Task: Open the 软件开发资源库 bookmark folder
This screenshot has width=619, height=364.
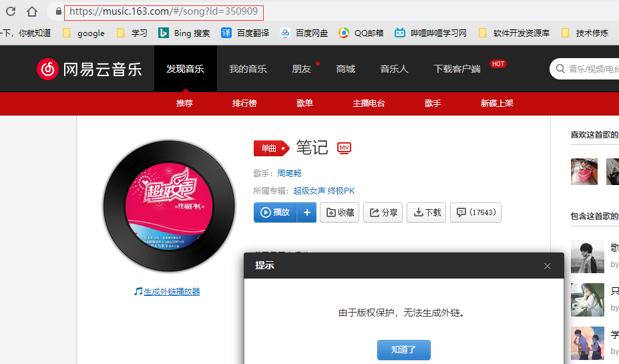Action: coord(513,33)
